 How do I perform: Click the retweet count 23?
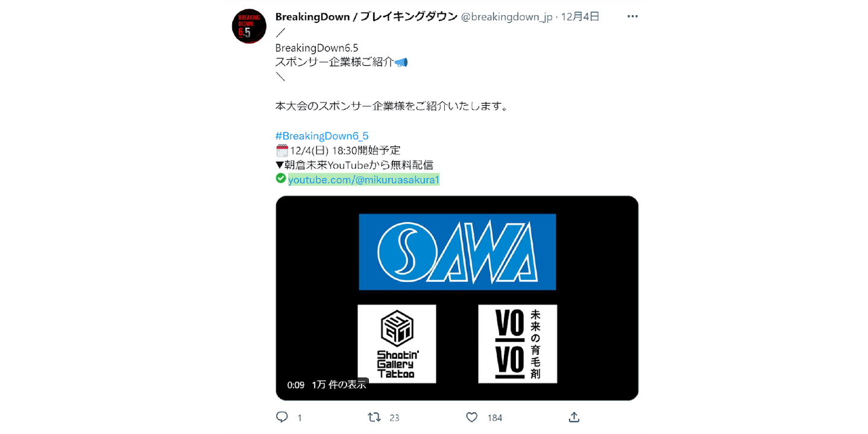point(394,418)
